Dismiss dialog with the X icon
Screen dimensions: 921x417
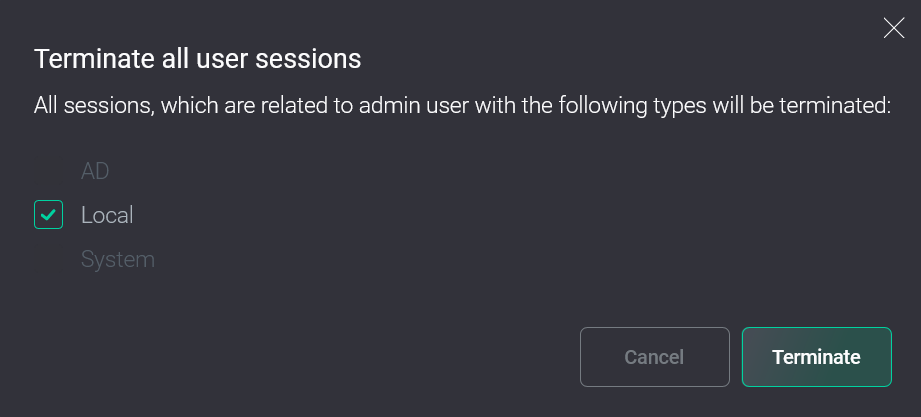(894, 28)
